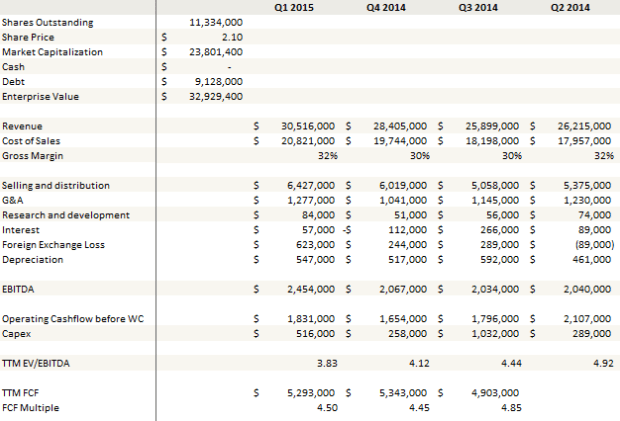
Task: Click the Share Price value 2.10
Action: click(232, 37)
